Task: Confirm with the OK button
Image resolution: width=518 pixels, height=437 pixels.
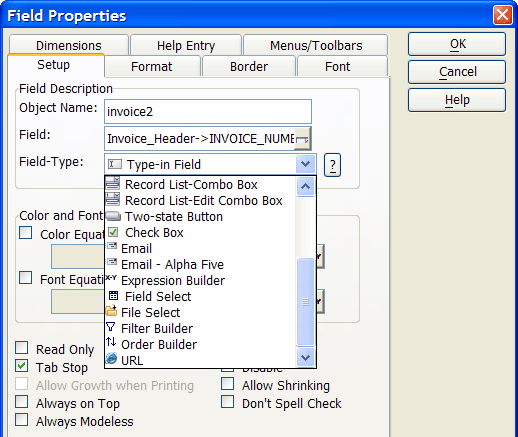Action: pos(457,44)
